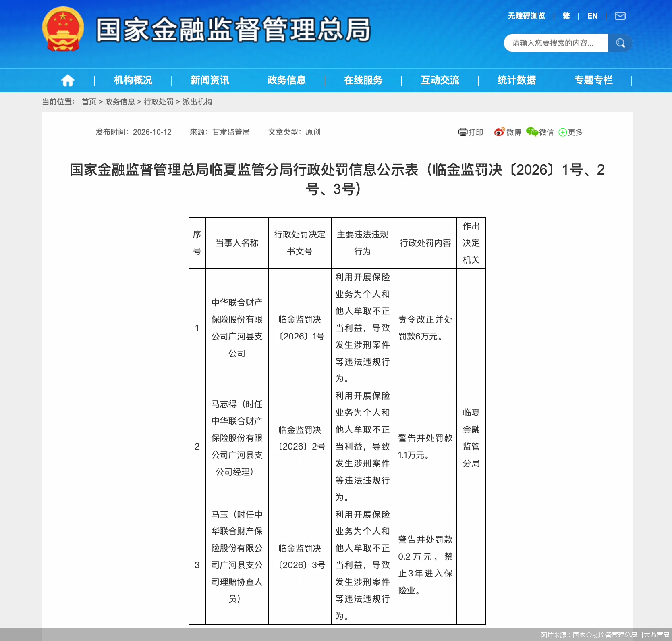Image resolution: width=672 pixels, height=641 pixels.
Task: Click cell 责令改正并处罚款6万元
Action: [425, 328]
